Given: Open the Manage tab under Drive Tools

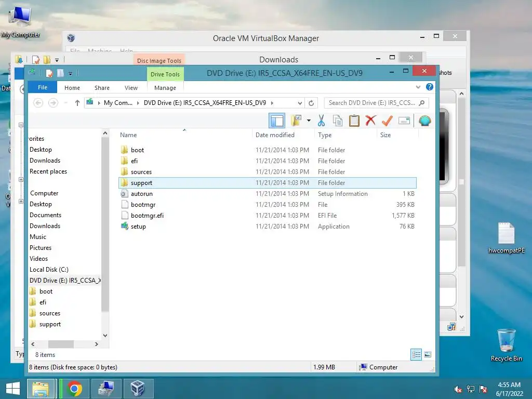Looking at the screenshot, I should tap(165, 88).
